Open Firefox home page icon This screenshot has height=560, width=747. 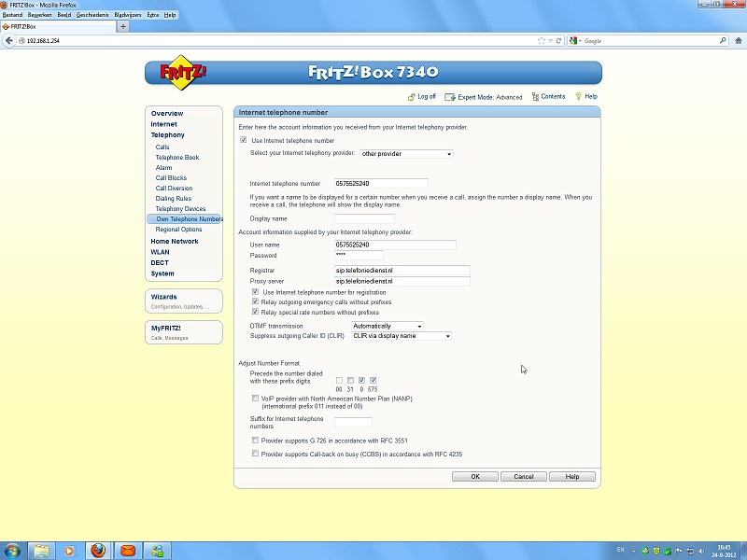tap(739, 41)
